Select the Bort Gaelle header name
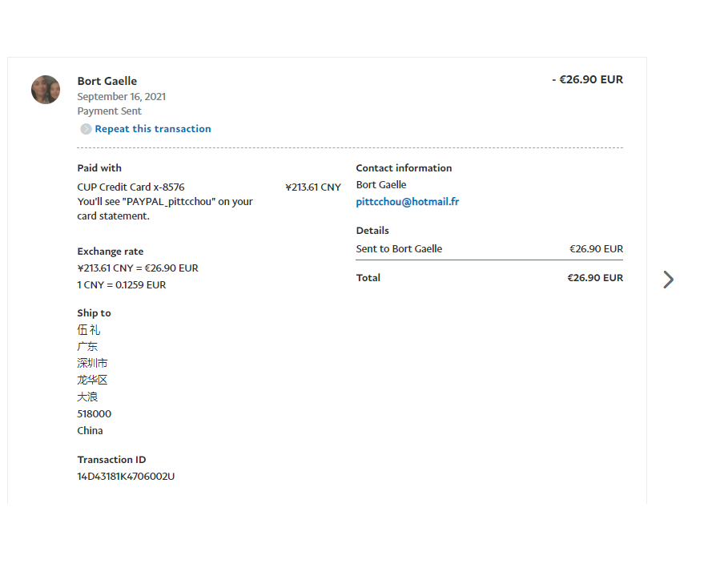This screenshot has width=708, height=588. click(107, 81)
